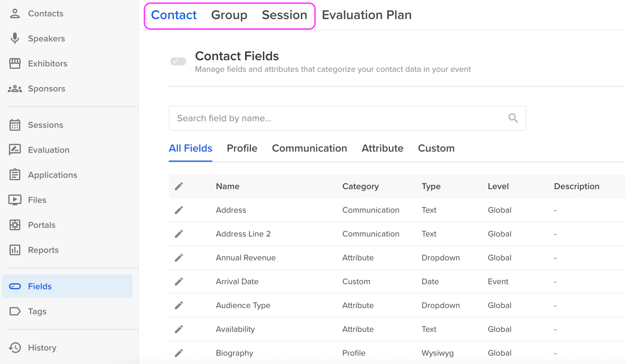This screenshot has height=364, width=625.
Task: Toggle the Contact Fields switch
Action: (178, 62)
